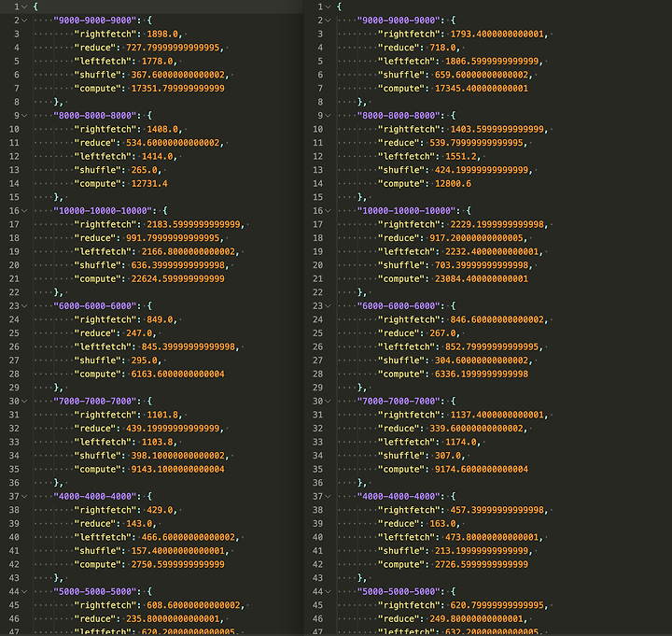Image resolution: width=672 pixels, height=636 pixels.
Task: Click the leftfetch value 1778.0
Action: pos(158,62)
